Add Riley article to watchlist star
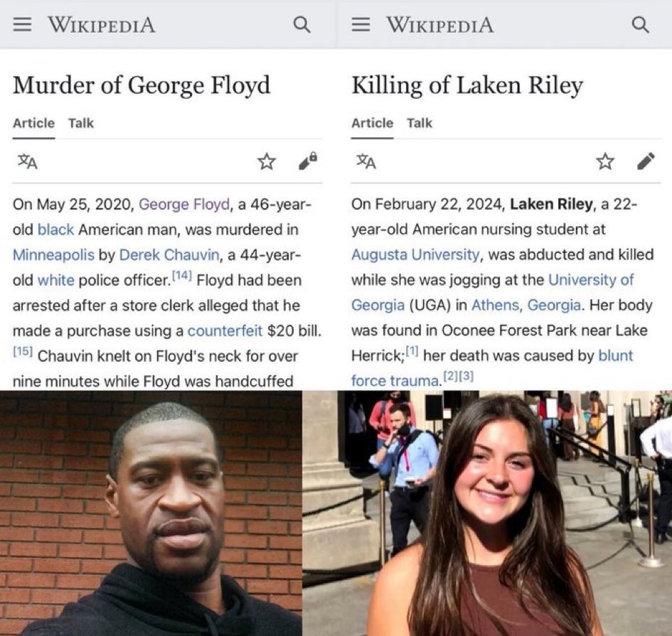 coord(605,161)
